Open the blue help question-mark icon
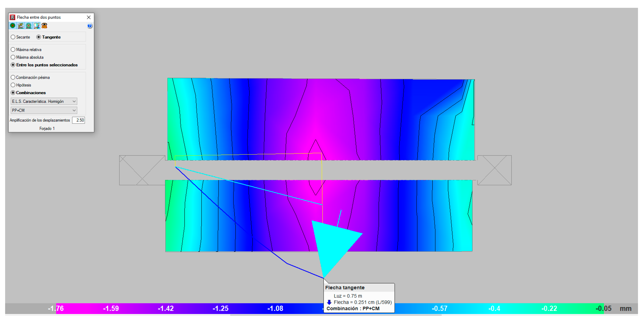This screenshot has width=644, height=320. point(90,26)
